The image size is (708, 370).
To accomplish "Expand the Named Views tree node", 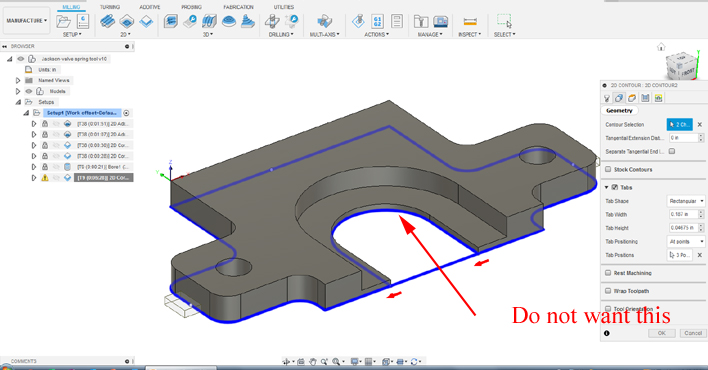I will click(18, 80).
